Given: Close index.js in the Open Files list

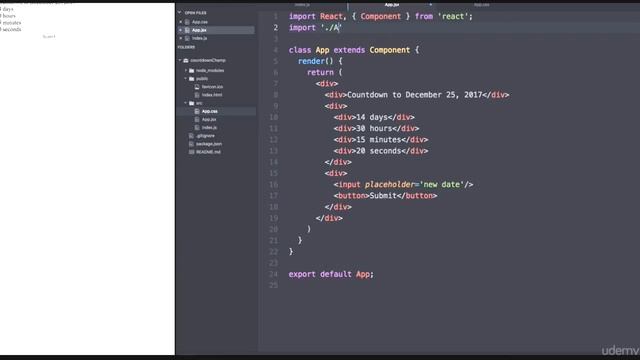Looking at the screenshot, I should pyautogui.click(x=181, y=38).
